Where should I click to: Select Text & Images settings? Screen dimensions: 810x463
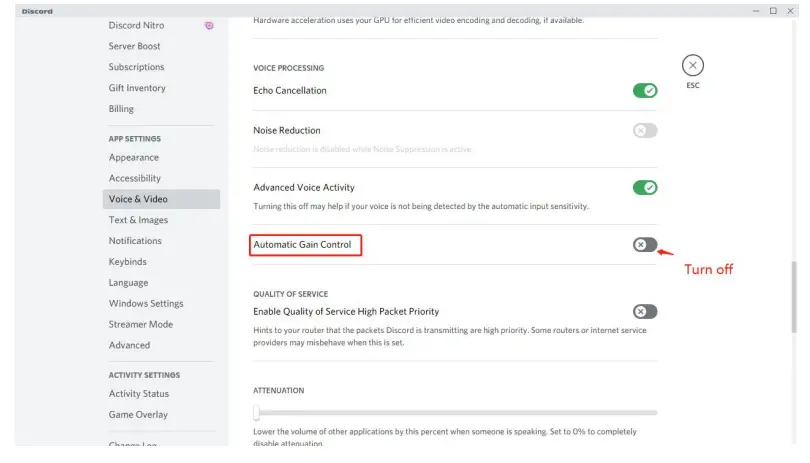point(138,220)
